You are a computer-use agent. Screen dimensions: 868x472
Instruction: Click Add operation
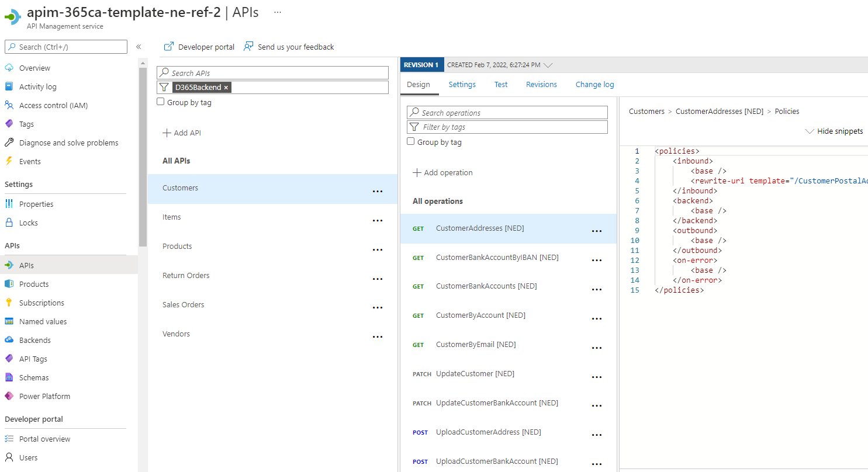point(442,173)
